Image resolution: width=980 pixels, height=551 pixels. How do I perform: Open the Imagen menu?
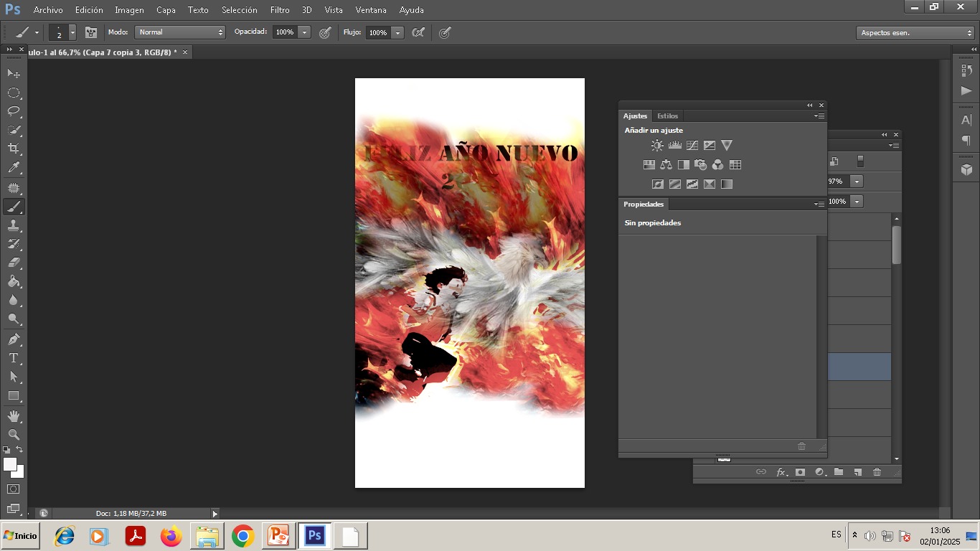point(129,10)
